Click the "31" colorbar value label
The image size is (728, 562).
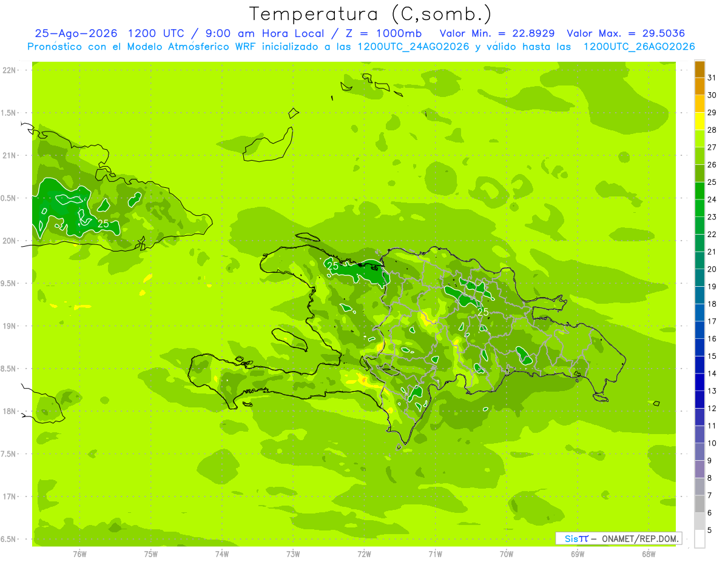(712, 78)
